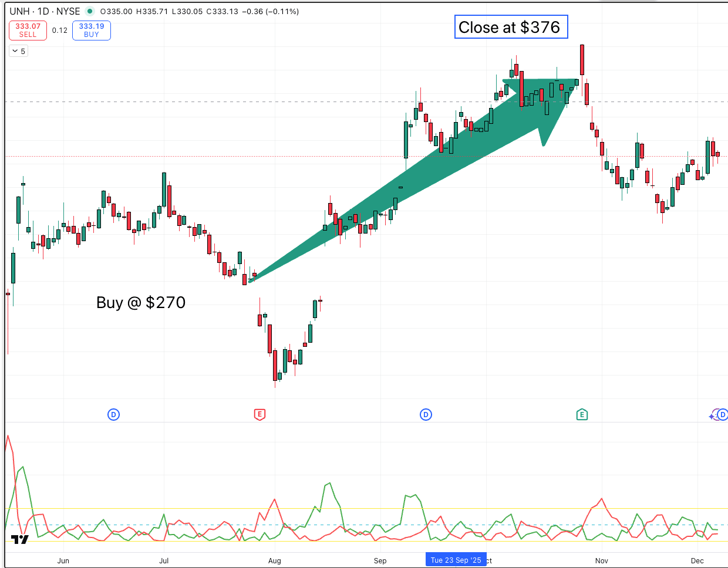Click the dividend D marker near September
The image size is (728, 568).
(426, 415)
